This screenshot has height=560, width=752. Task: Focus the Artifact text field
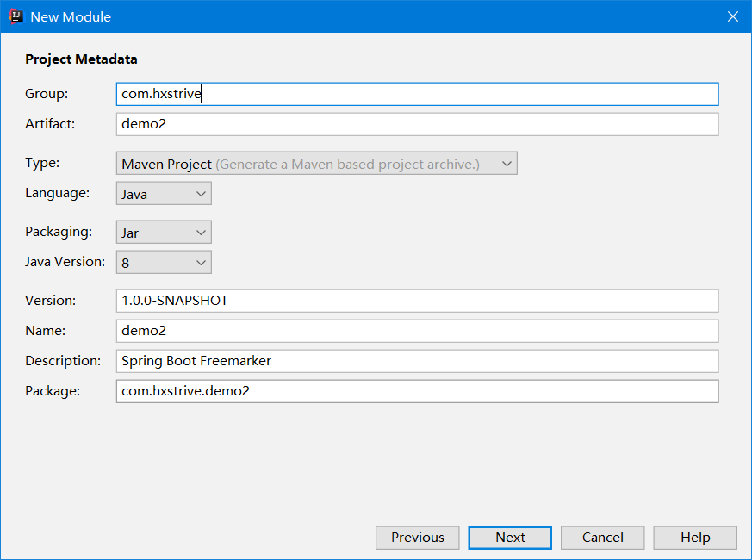(x=417, y=124)
